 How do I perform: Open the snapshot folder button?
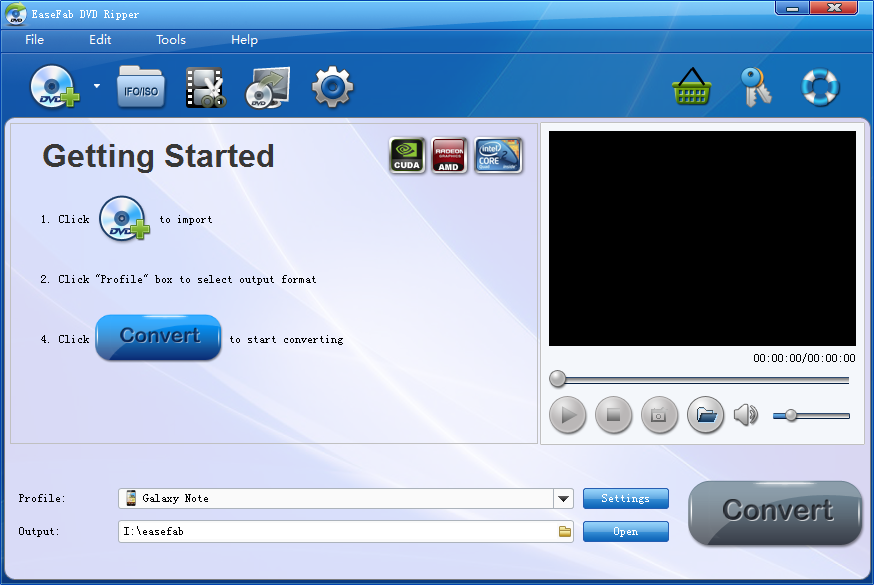tap(706, 415)
